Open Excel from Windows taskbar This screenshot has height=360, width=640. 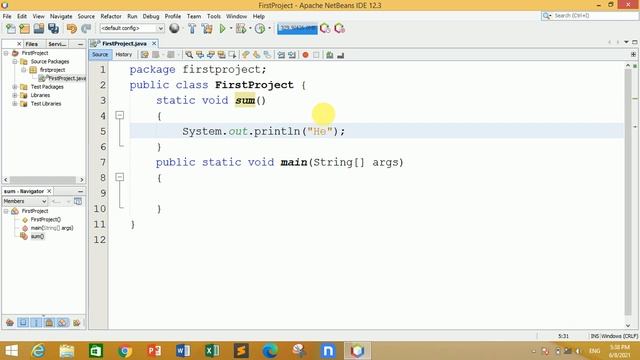212,351
